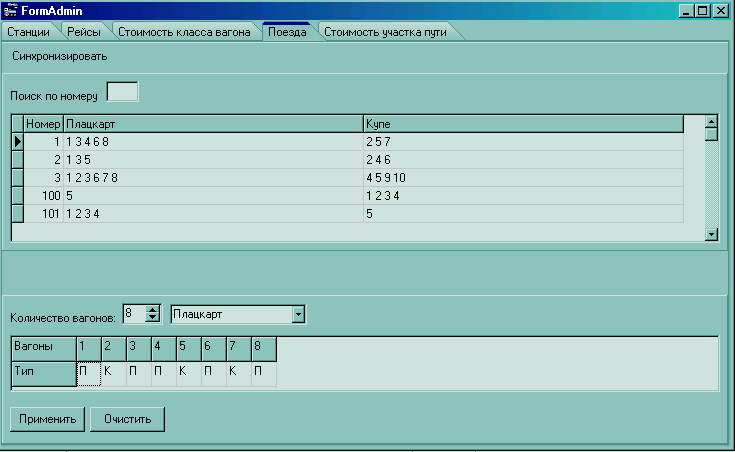735x452 pixels.
Task: Click Купе cell '2 5 7'
Action: tap(524, 142)
